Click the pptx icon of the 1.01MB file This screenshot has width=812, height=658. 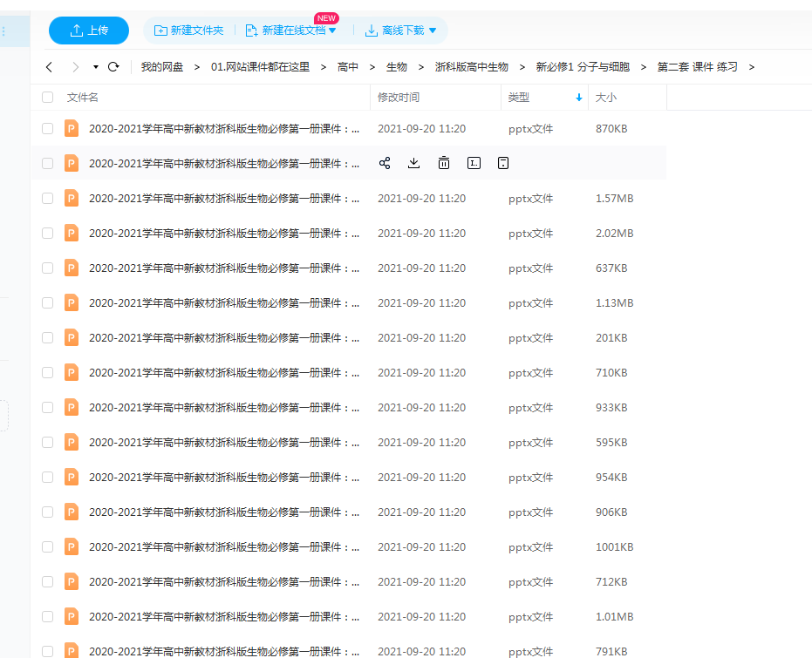pos(72,617)
